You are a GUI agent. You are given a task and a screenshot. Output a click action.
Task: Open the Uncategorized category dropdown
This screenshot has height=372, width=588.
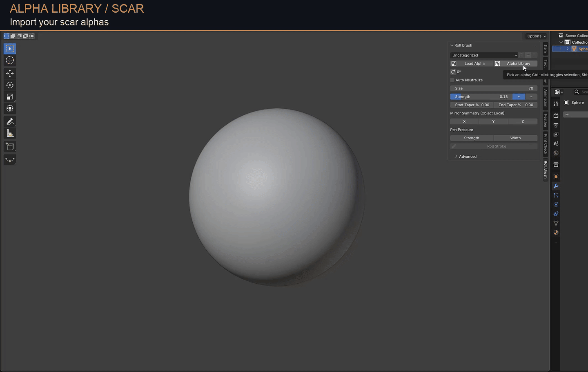[484, 55]
